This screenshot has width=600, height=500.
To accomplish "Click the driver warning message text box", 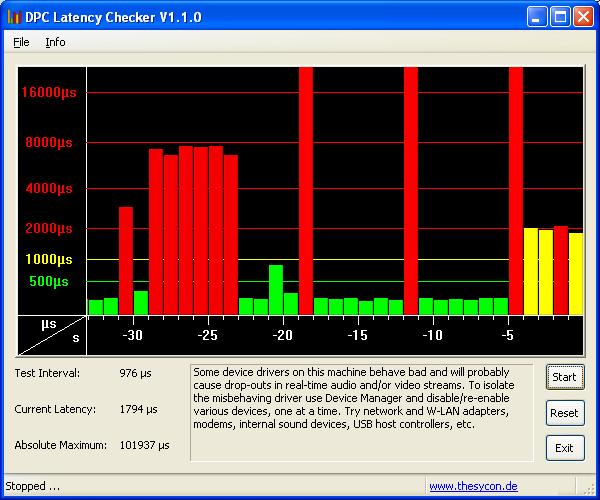I will tap(362, 412).
